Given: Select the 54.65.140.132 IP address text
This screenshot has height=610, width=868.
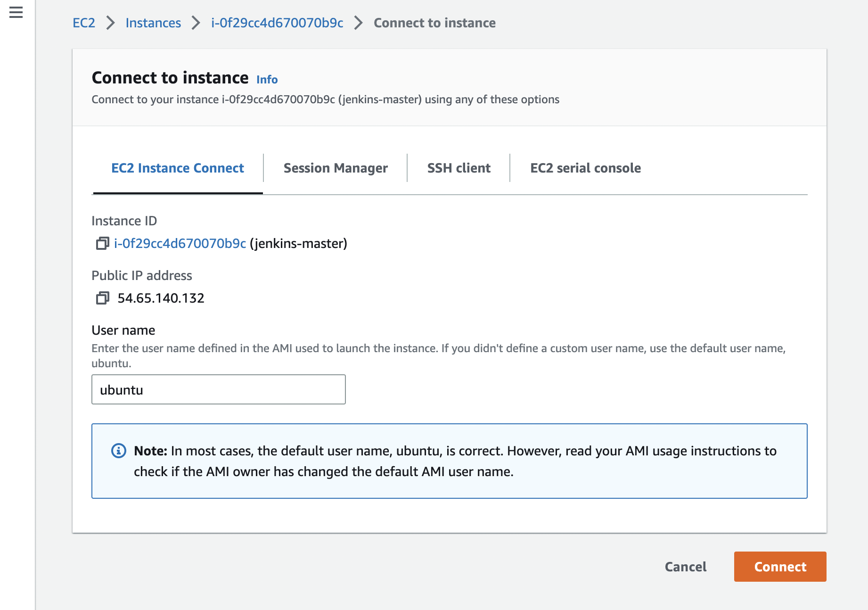Looking at the screenshot, I should [161, 298].
